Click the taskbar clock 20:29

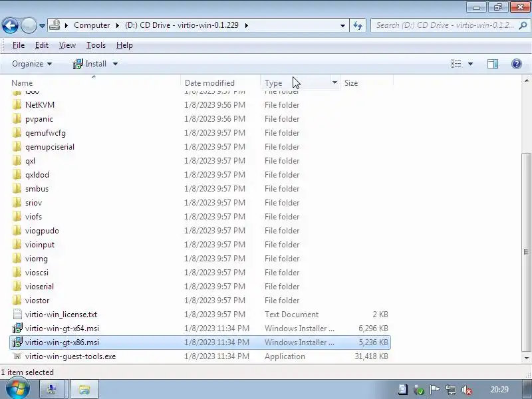[x=499, y=390]
